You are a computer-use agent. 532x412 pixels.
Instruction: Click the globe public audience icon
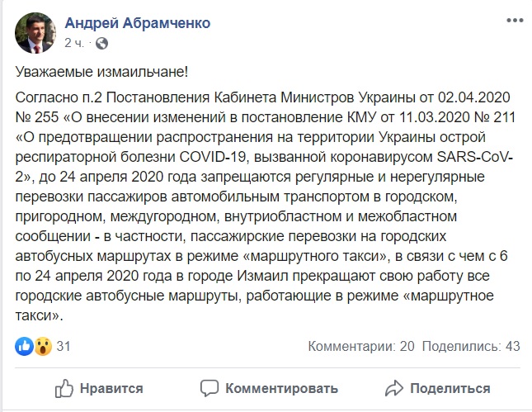(x=101, y=41)
